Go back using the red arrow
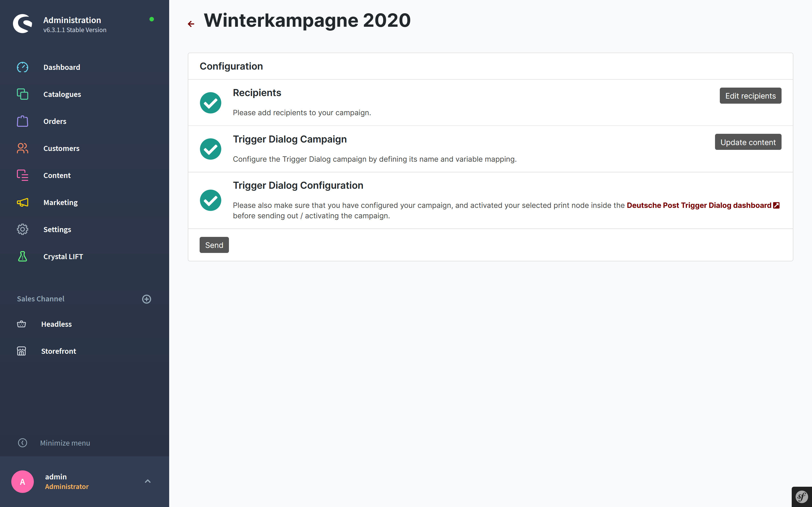Image resolution: width=812 pixels, height=507 pixels. pos(191,24)
